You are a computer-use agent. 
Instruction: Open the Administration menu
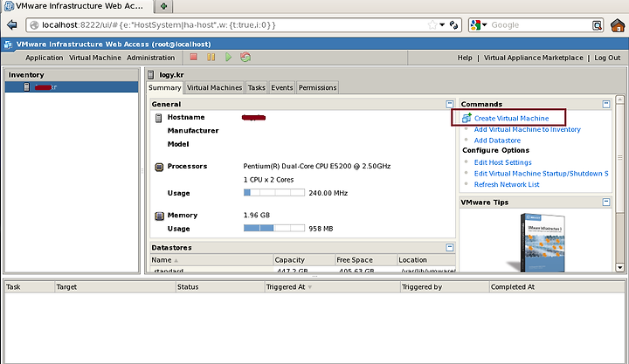(151, 58)
